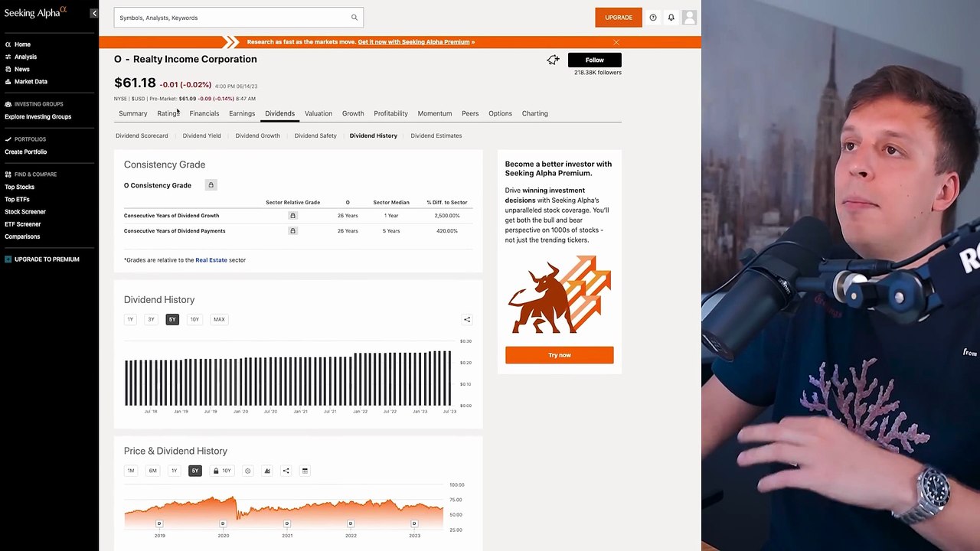Click the Upgrade to Premium sidebar item

pyautogui.click(x=41, y=259)
